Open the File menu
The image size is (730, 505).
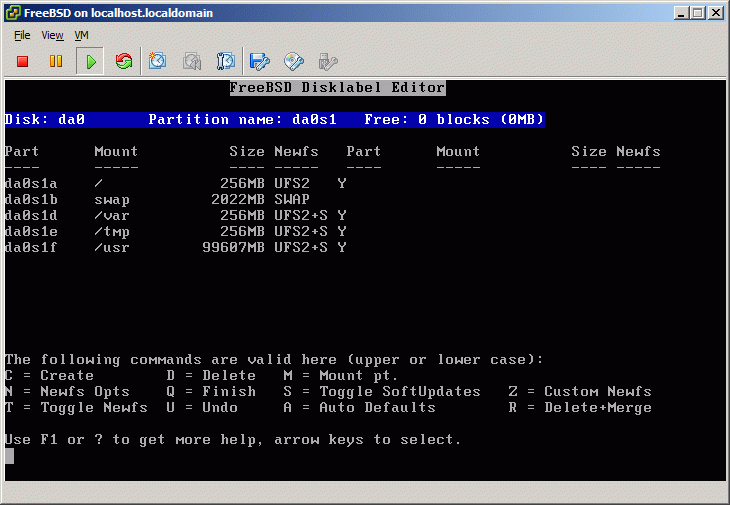tap(22, 35)
